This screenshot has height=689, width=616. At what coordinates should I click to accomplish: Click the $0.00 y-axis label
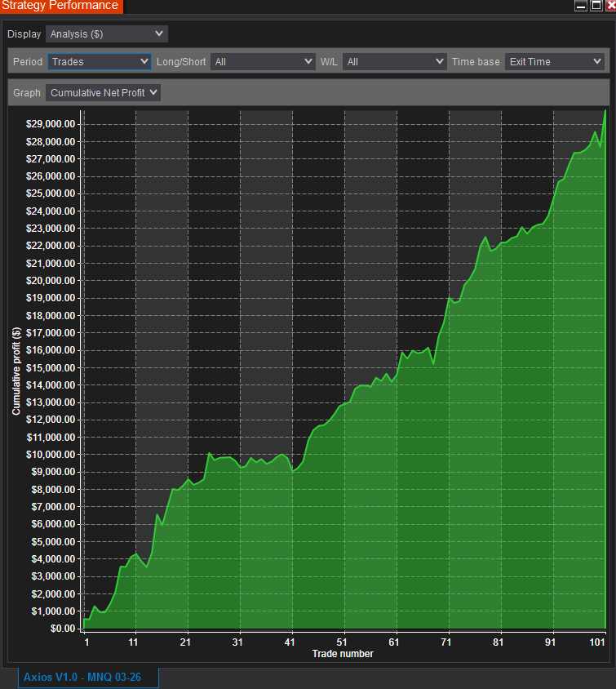pos(62,629)
